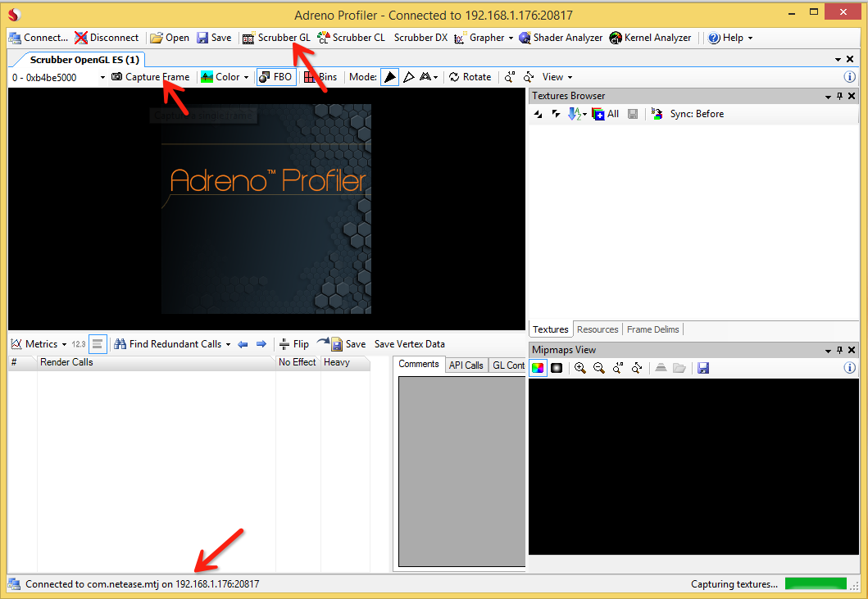Image resolution: width=868 pixels, height=599 pixels.
Task: Switch to the Resources tab
Action: (x=598, y=329)
